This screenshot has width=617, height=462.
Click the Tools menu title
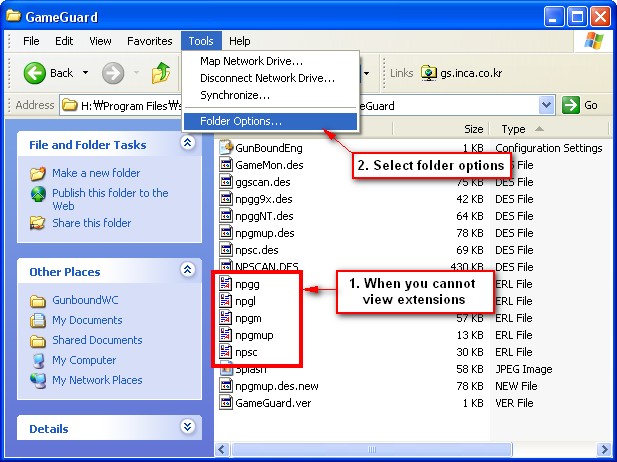point(201,41)
